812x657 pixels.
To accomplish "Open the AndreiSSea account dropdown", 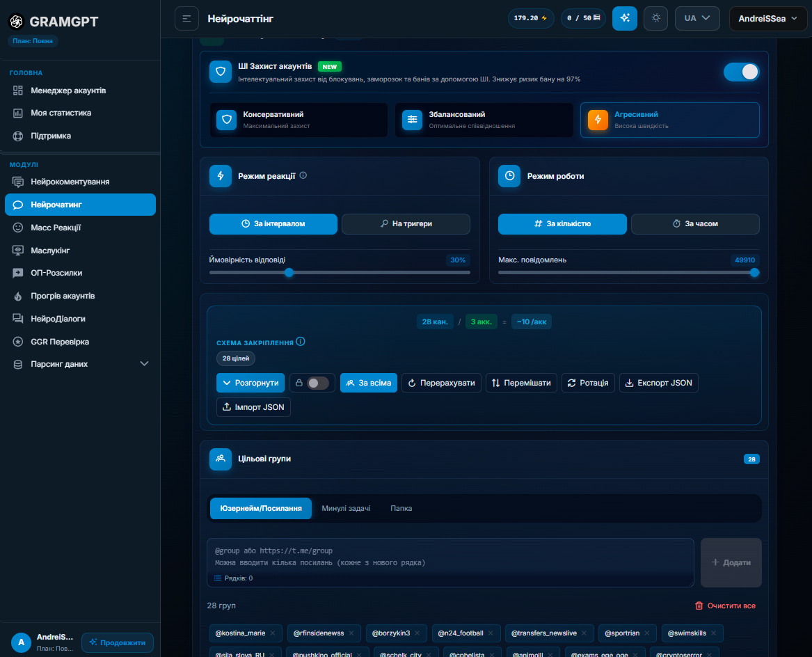I will point(768,19).
